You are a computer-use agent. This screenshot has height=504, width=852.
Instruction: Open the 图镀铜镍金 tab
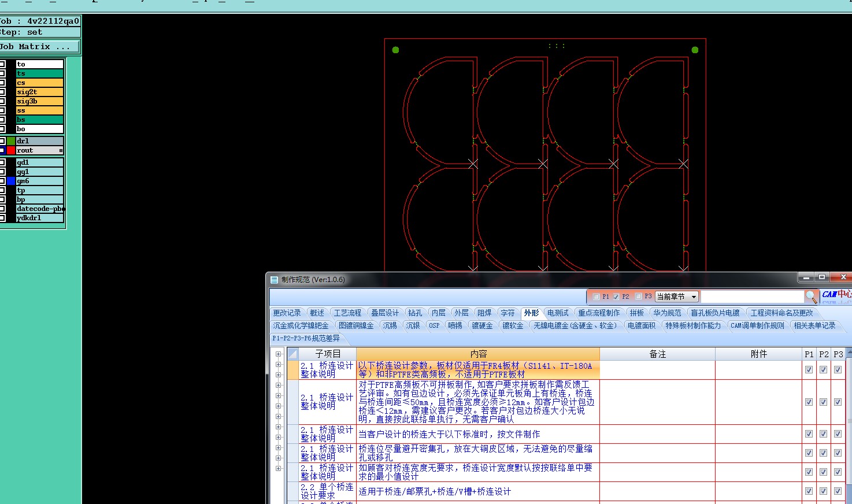[x=356, y=325]
